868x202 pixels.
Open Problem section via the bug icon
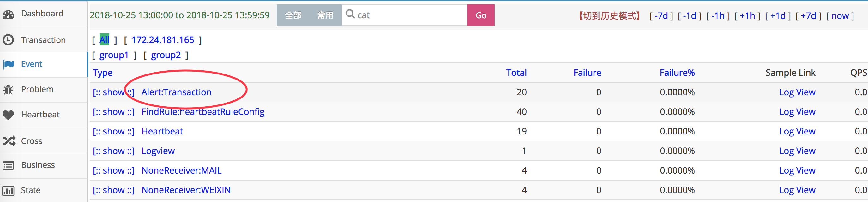9,90
